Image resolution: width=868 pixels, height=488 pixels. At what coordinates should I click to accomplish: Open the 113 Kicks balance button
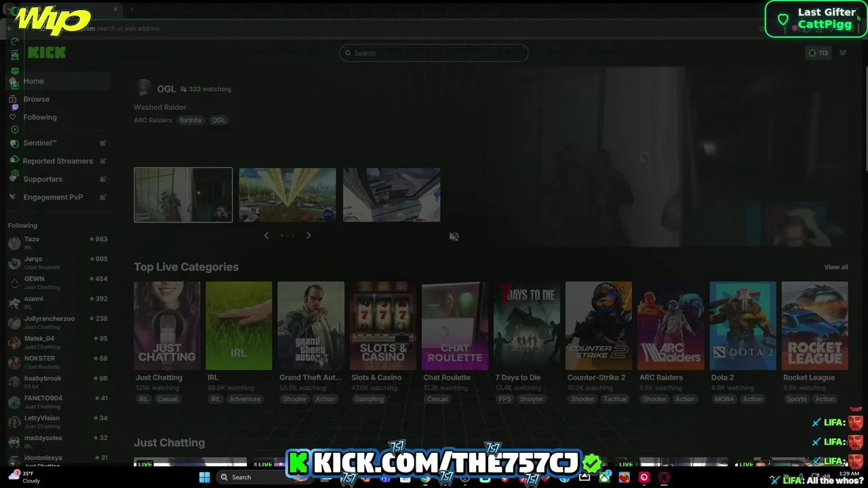click(818, 53)
